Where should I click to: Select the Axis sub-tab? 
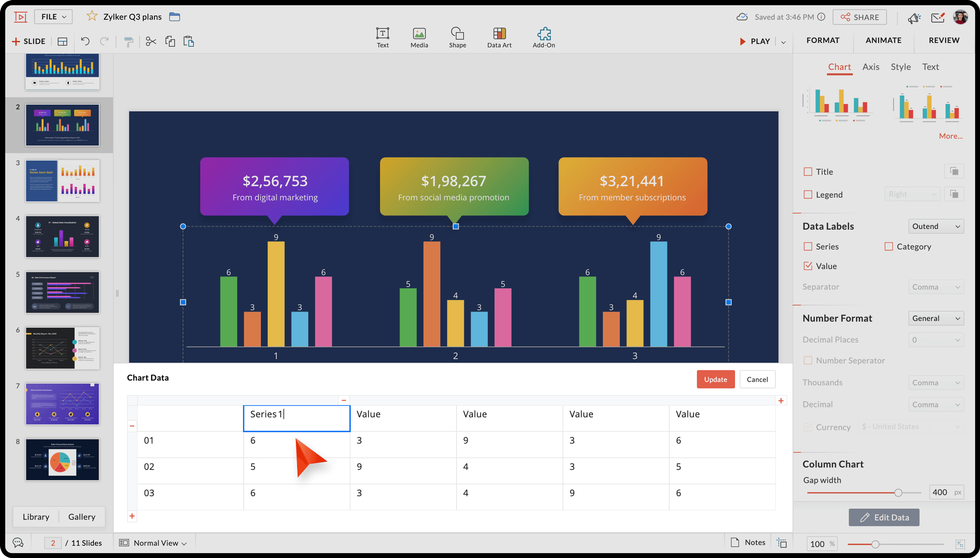(871, 67)
